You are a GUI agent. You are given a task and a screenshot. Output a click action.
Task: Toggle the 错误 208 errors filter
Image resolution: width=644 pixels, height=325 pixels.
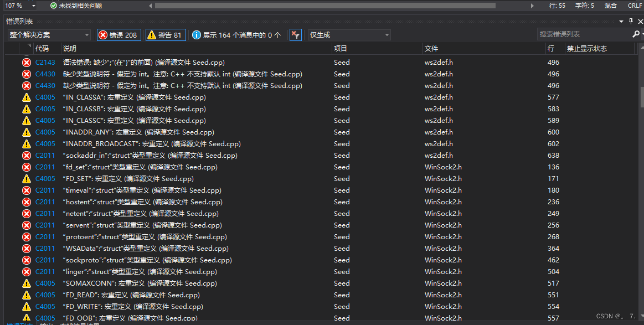coord(119,34)
